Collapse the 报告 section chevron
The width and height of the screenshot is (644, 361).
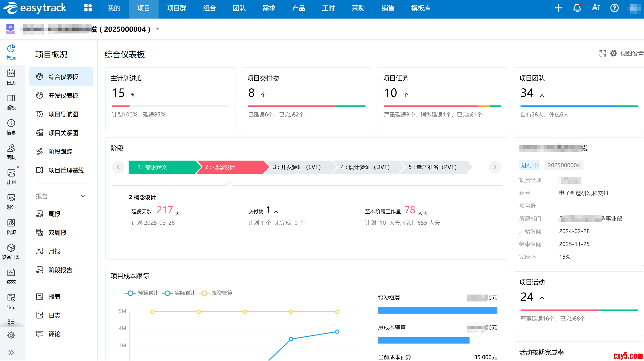tap(83, 196)
